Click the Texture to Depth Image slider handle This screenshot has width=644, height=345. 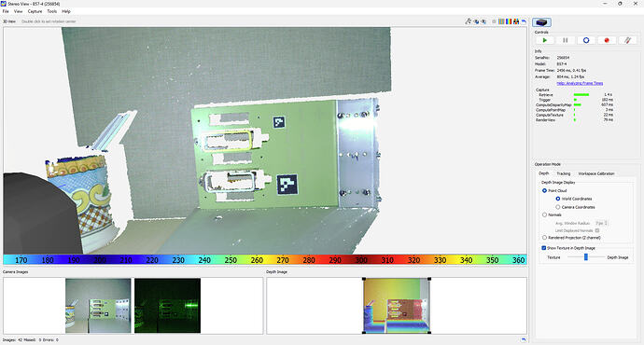click(x=586, y=257)
